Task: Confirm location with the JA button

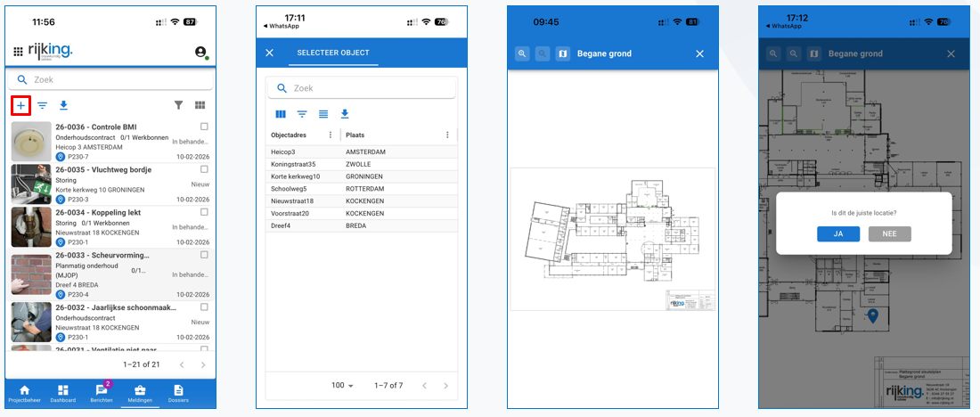Action: pos(837,233)
